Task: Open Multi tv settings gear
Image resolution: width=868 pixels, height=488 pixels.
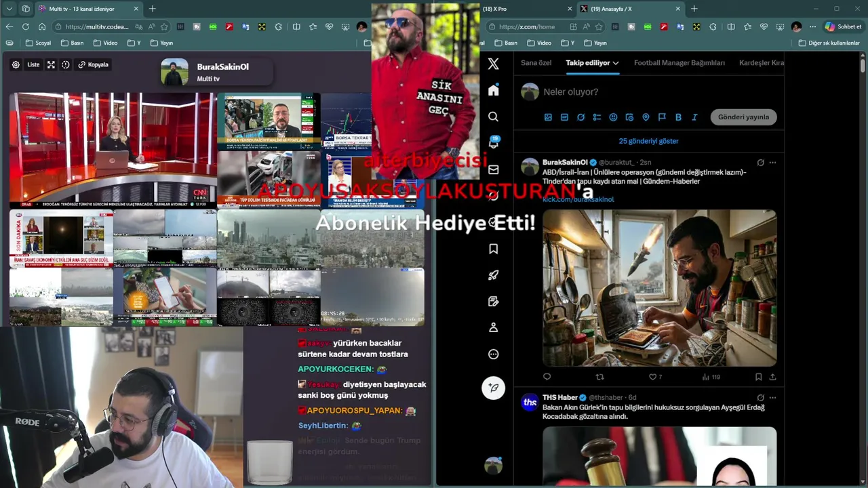Action: pyautogui.click(x=16, y=65)
